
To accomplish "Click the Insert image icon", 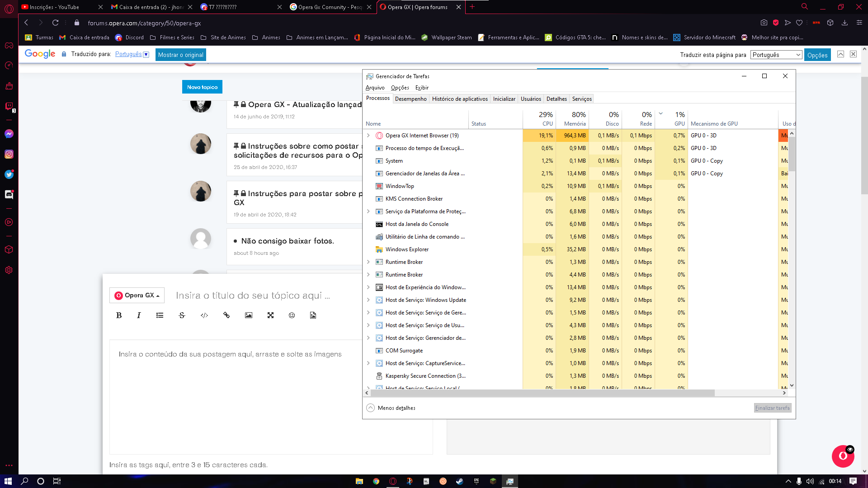I will tap(248, 315).
